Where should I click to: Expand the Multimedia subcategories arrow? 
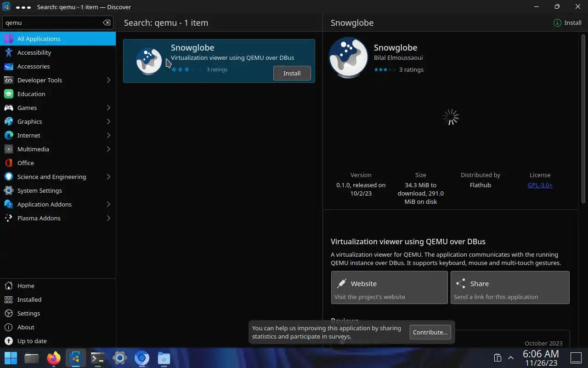[x=108, y=149]
